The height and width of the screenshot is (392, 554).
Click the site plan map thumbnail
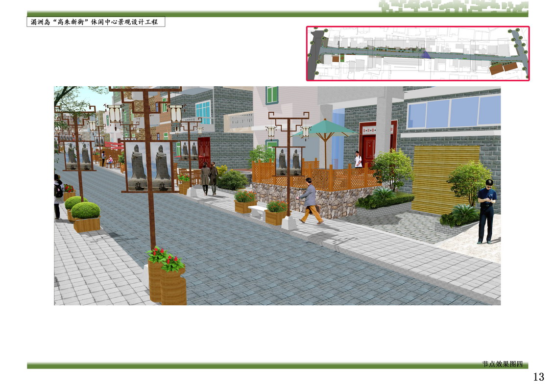pos(418,53)
